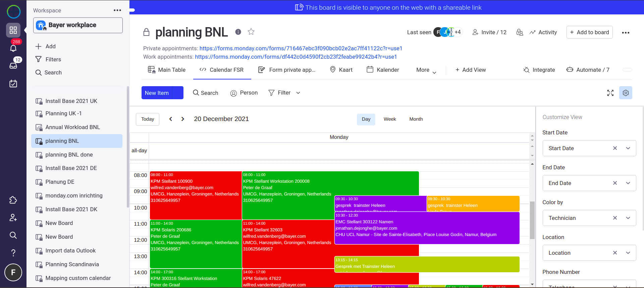The width and height of the screenshot is (644, 288).
Task: Open Invite / 12 members
Action: click(489, 32)
